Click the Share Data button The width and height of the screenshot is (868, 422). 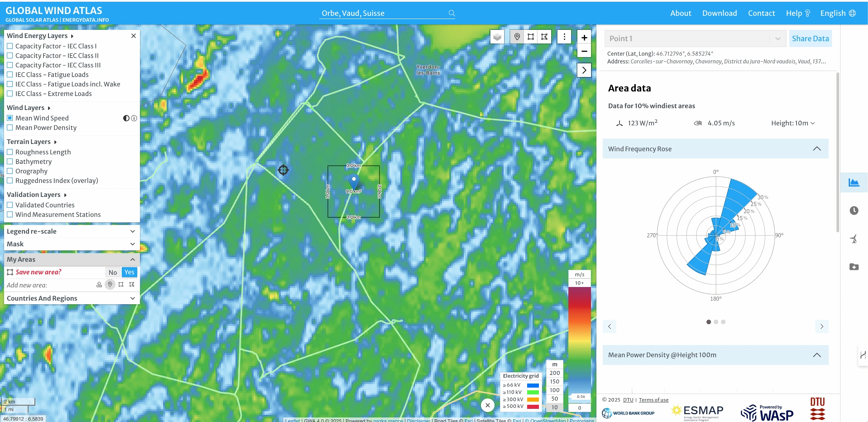coord(810,38)
